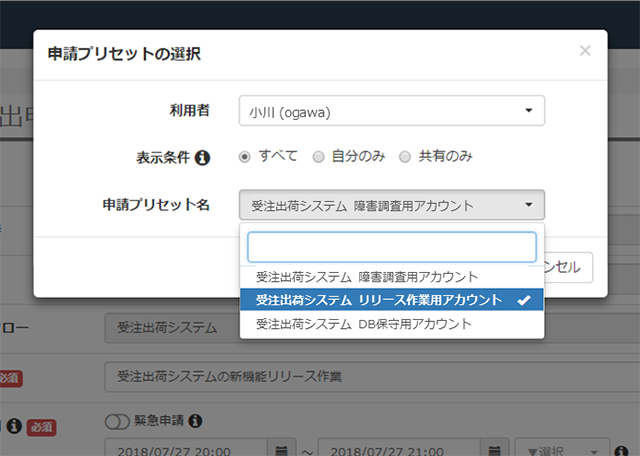
Task: Choose 受注出荷システム DB保守用アカウント option
Action: pyautogui.click(x=391, y=324)
